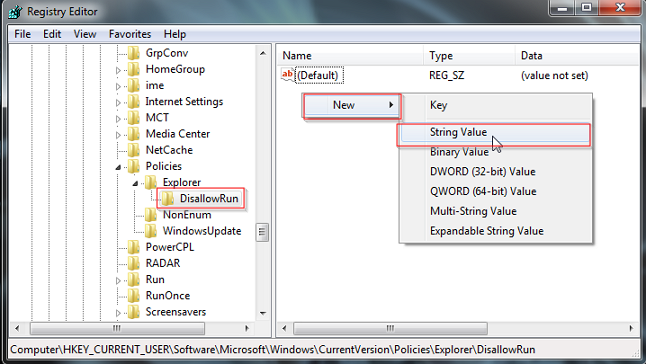Click the Run folder icon
The image size is (646, 364).
coord(133,280)
